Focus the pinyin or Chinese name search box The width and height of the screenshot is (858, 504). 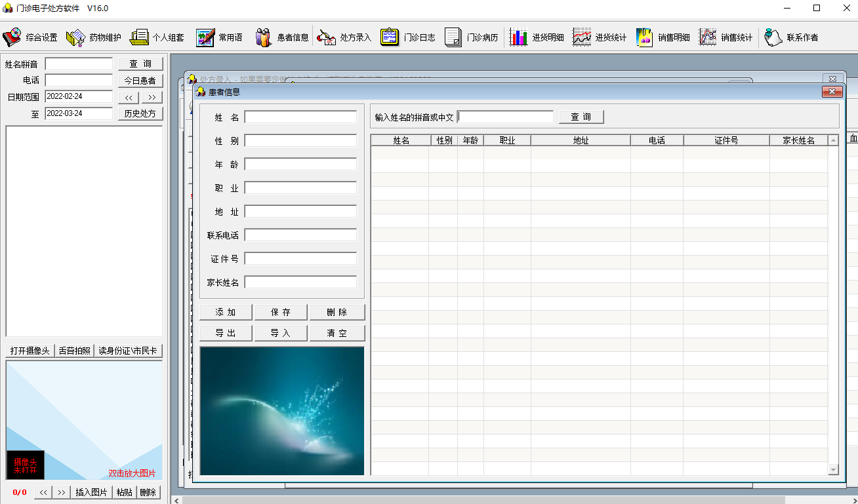click(506, 117)
